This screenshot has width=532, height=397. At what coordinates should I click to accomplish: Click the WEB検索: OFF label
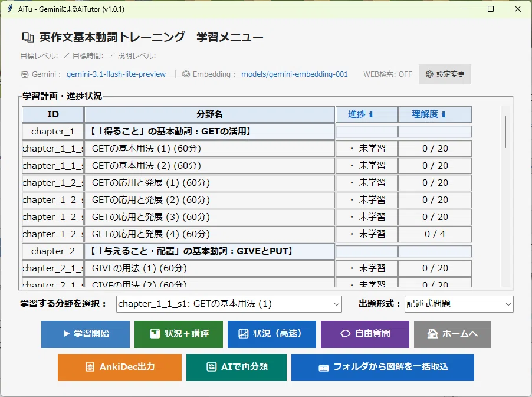(388, 74)
